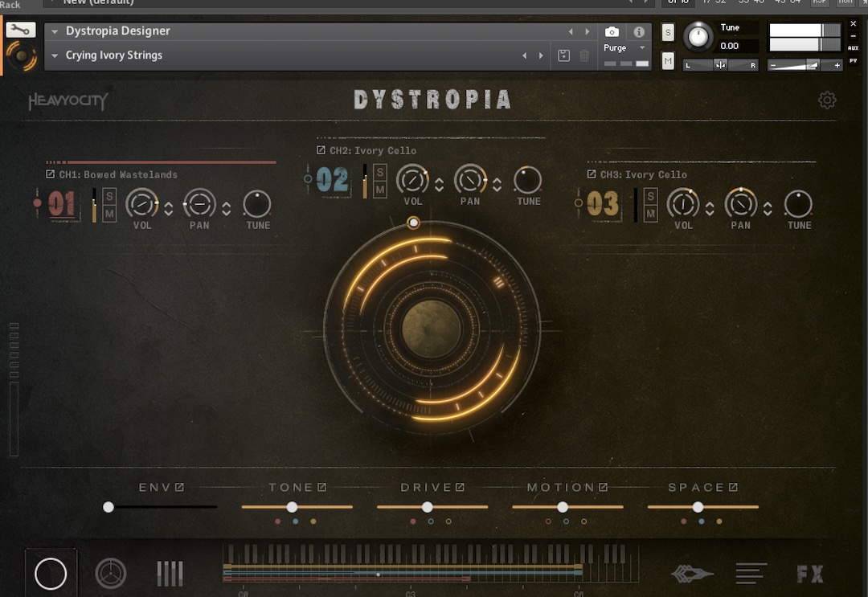
Task: Open the FX panel at bottom right
Action: [x=810, y=574]
